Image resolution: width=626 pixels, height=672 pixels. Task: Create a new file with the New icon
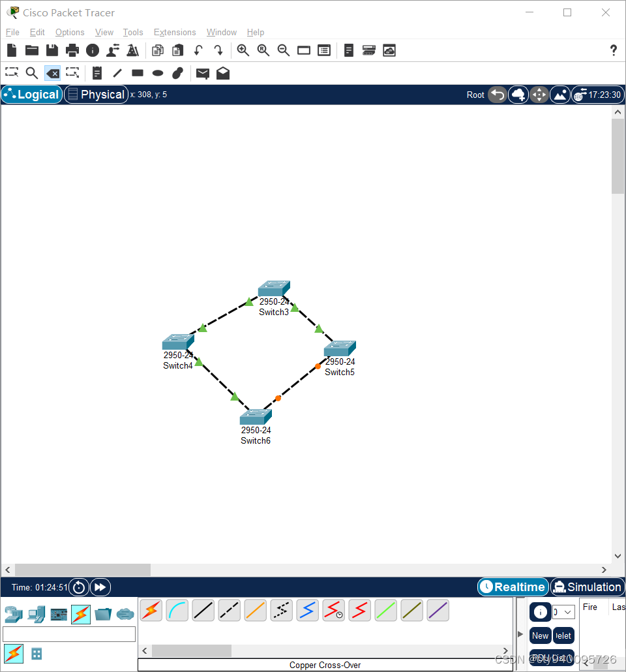(x=12, y=51)
